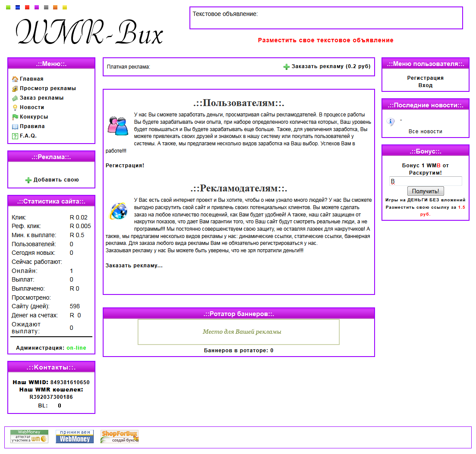
Task: Click the Заказать рекламу... link
Action: [134, 265]
